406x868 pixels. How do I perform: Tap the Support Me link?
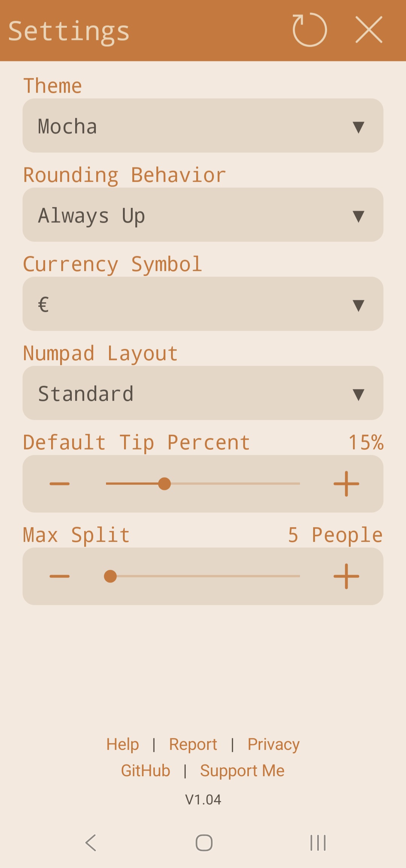tap(242, 771)
